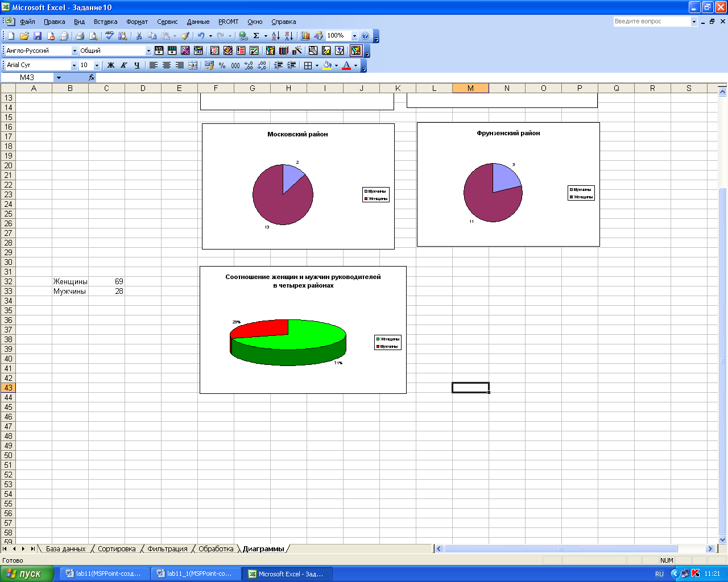Open Print Preview

pyautogui.click(x=93, y=36)
